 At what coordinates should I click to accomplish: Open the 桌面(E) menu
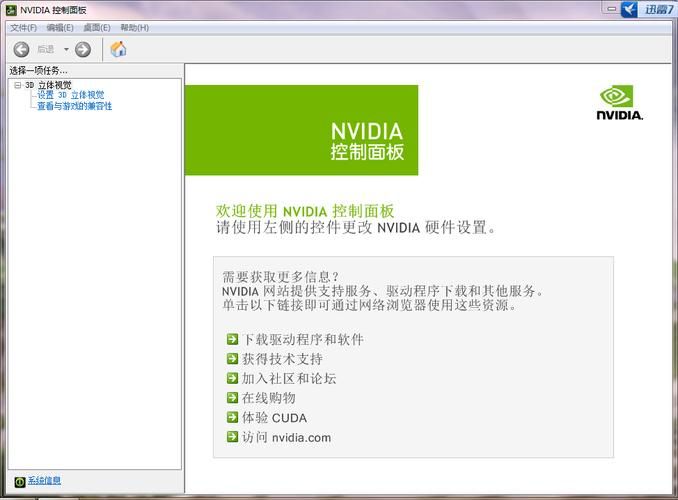[97, 28]
